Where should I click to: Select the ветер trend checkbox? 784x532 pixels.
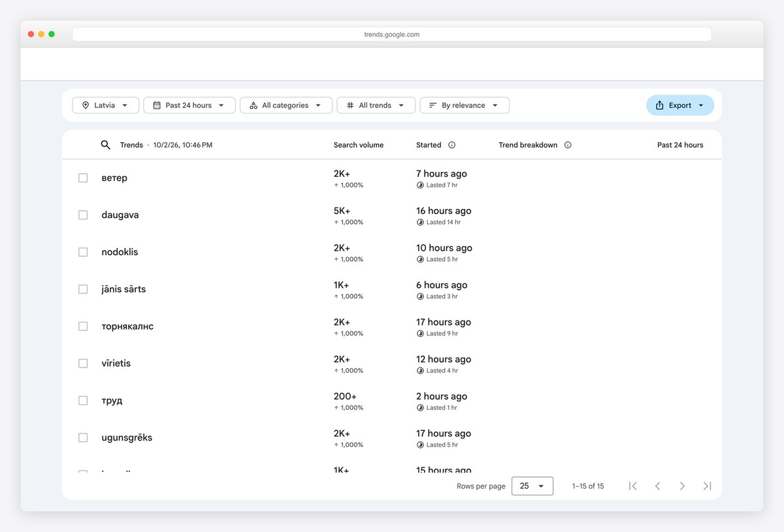click(83, 178)
